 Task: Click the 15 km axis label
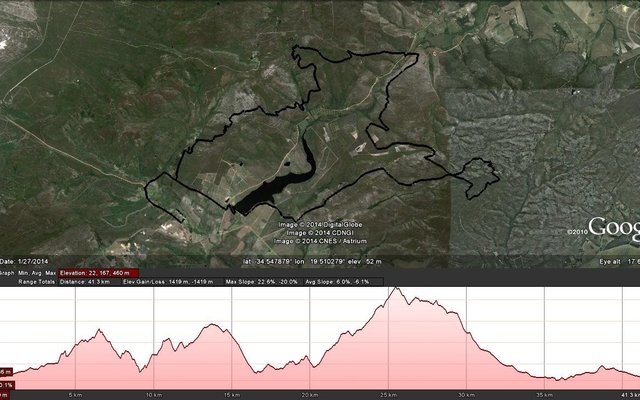coord(232,395)
